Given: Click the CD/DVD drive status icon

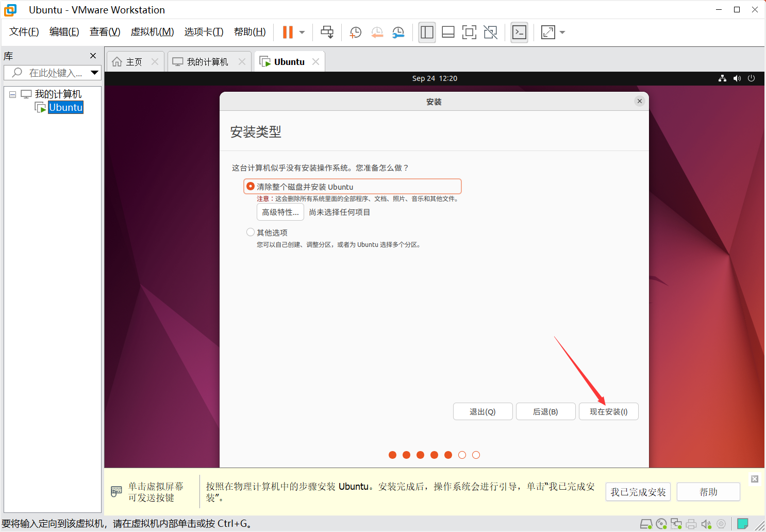Looking at the screenshot, I should coord(661,524).
